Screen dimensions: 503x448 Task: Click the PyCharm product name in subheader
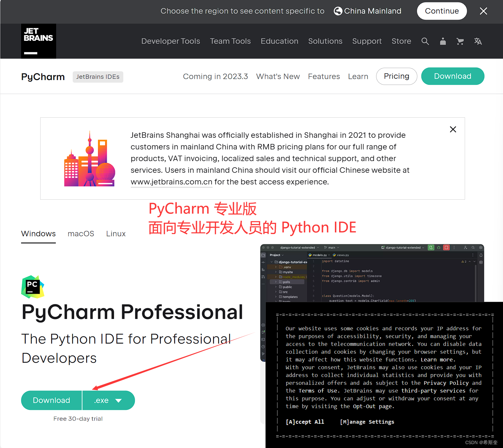tap(43, 77)
